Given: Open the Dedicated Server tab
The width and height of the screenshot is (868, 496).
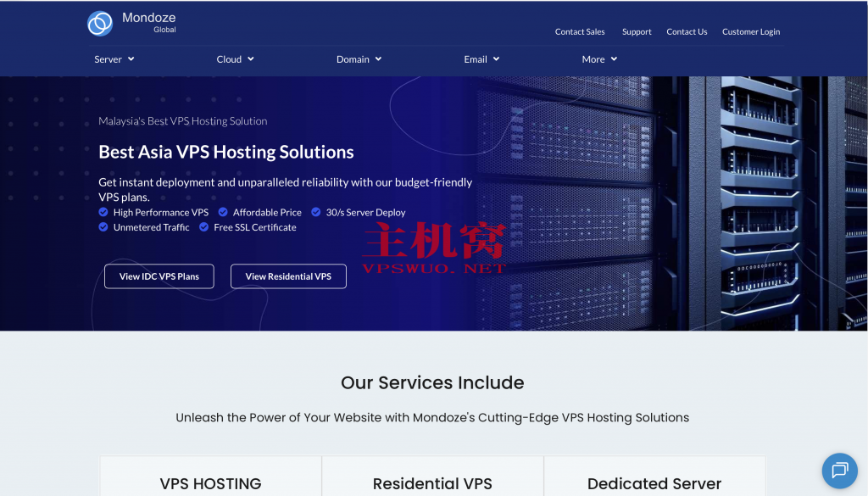Looking at the screenshot, I should 654,483.
